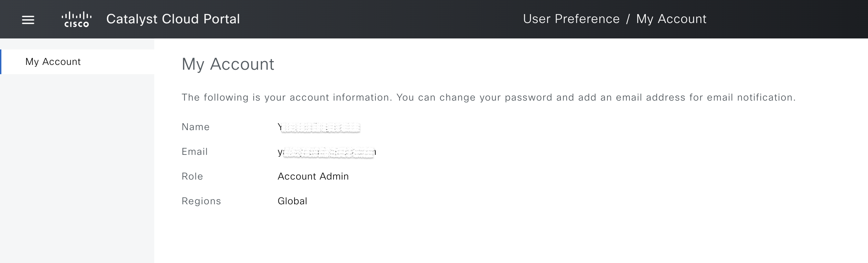This screenshot has width=868, height=263.
Task: Click the Global regions value
Action: [292, 201]
